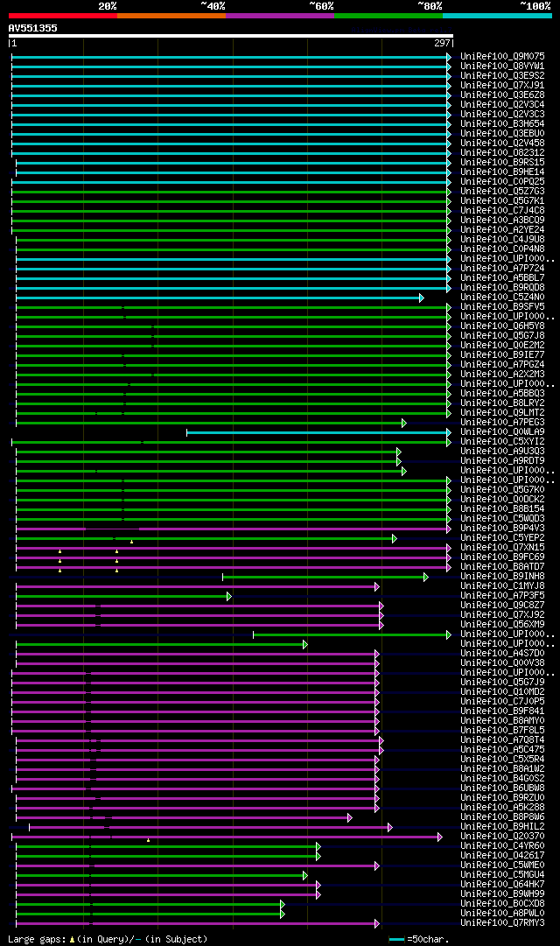Screen dimensions: 560x946
Task: Select label UniRef100_C0PQ25
Action: [502, 182]
